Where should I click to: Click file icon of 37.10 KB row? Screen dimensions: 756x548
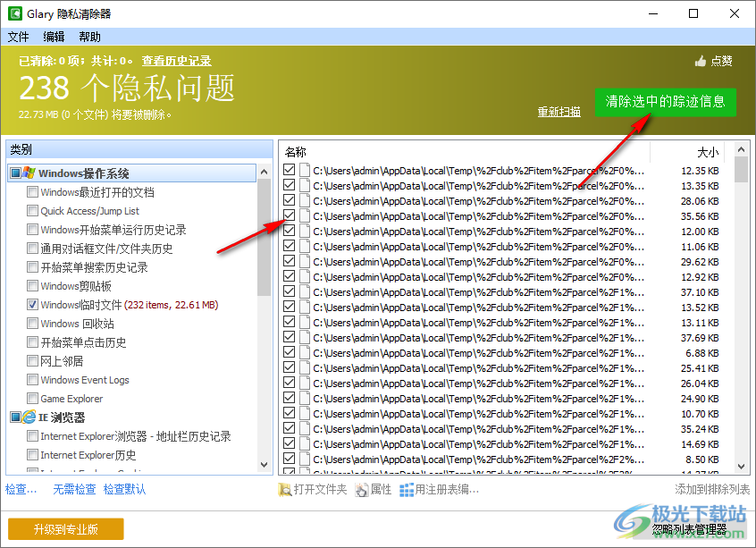coord(304,291)
